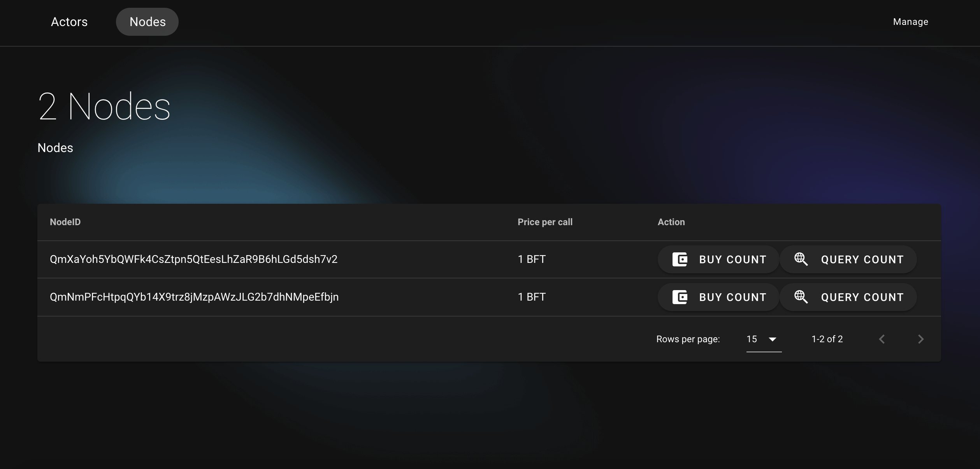Select node ID QmNmPFcHtpqQYb14X9trz8jMzpAWzJLG2b7dhNMpeEfbjn
This screenshot has width=980, height=469.
coord(194,297)
